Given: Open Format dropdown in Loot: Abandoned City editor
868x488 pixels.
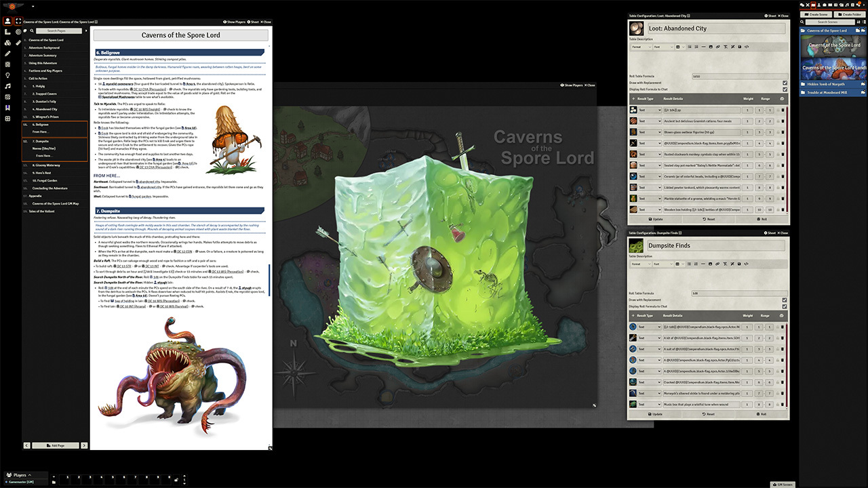Looking at the screenshot, I should pos(641,47).
